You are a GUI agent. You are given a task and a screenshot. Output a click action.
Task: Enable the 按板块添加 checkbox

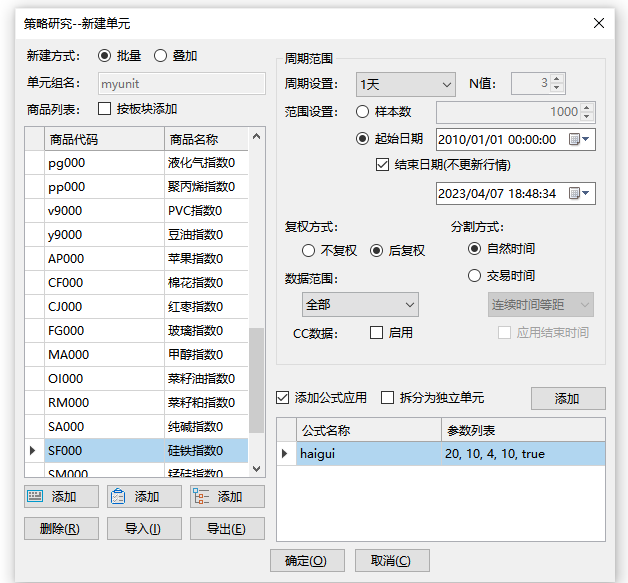pyautogui.click(x=105, y=109)
